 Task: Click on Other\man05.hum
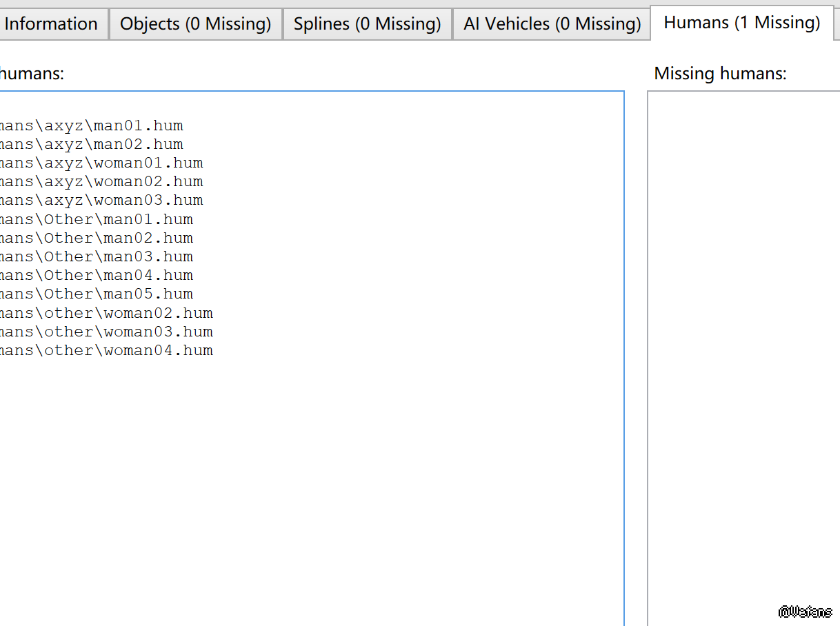click(97, 294)
